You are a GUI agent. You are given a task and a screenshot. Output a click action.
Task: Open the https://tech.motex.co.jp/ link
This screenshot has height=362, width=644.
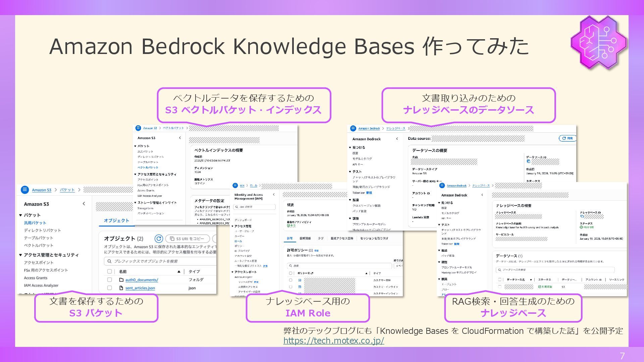[333, 341]
